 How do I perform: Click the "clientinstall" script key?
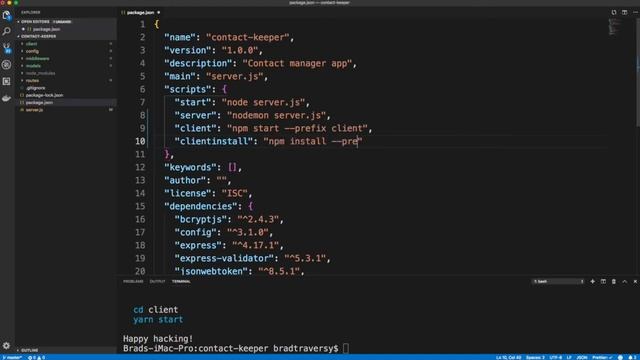(x=214, y=141)
